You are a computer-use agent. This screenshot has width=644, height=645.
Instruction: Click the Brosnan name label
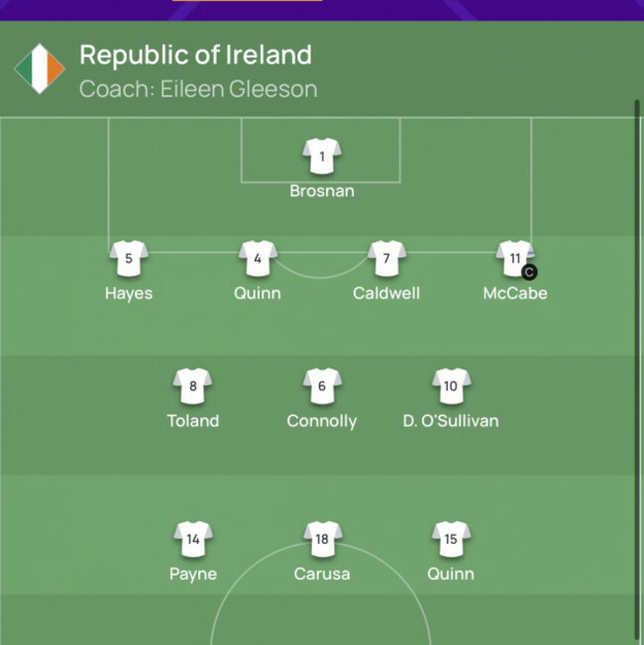322,191
